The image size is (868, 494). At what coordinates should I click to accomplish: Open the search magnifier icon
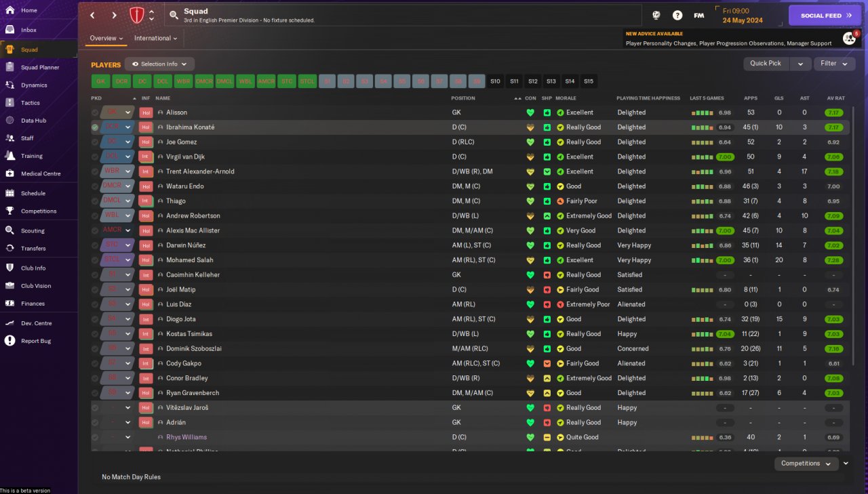[174, 15]
